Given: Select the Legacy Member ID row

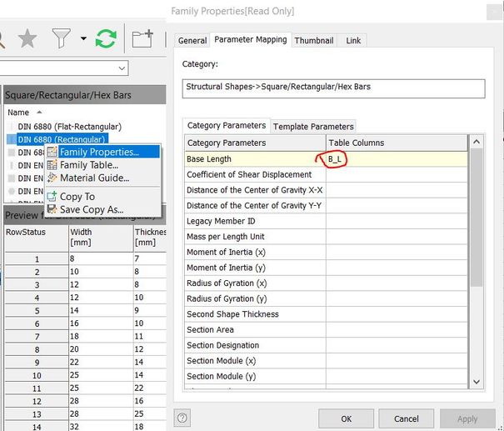Looking at the screenshot, I should [x=326, y=221].
